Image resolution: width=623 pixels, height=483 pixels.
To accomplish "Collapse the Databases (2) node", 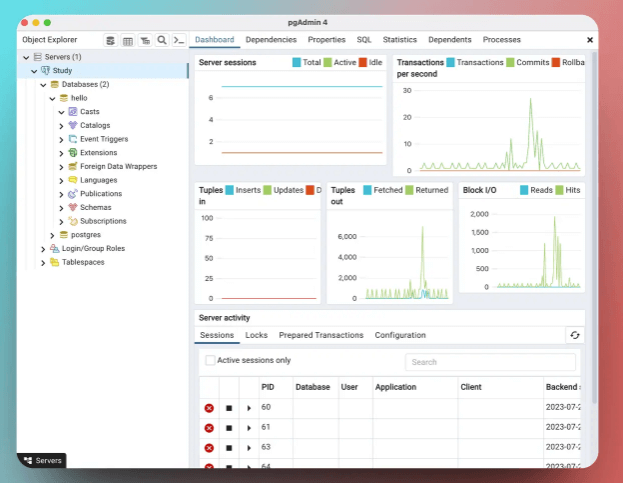I will point(43,85).
